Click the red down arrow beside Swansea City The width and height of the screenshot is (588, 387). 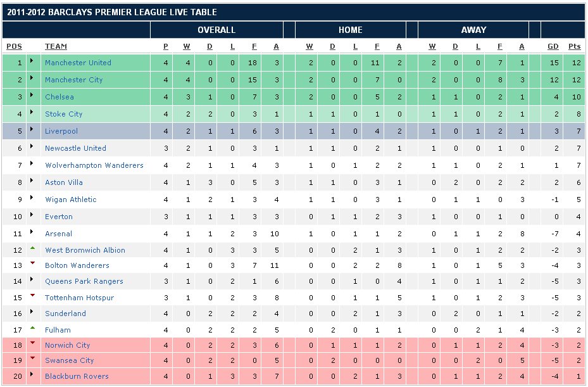pos(32,358)
